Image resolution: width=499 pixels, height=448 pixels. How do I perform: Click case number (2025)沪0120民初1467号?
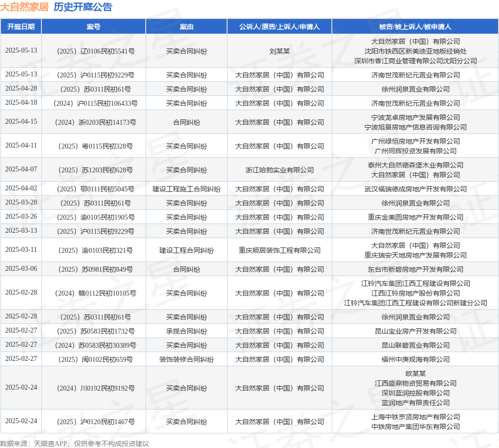point(96,422)
